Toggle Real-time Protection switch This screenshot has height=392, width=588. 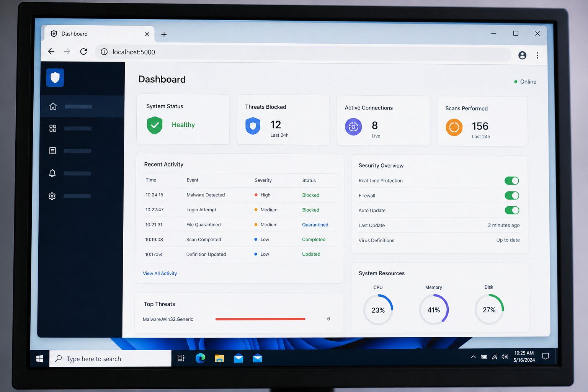[512, 181]
